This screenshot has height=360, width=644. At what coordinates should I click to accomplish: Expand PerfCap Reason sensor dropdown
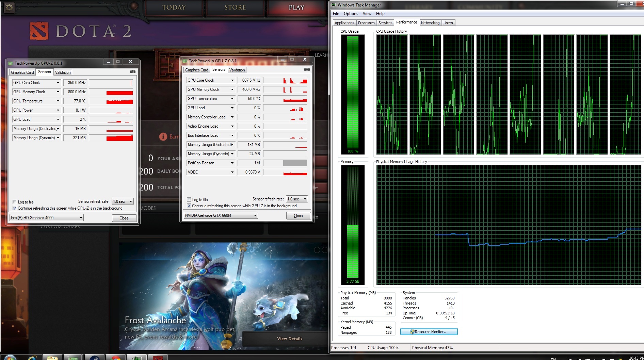click(x=232, y=163)
